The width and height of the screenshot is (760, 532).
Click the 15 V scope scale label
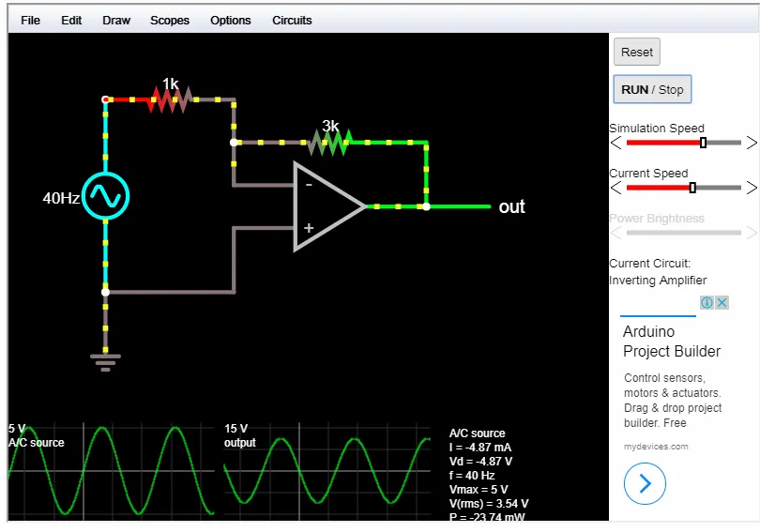[x=236, y=429]
